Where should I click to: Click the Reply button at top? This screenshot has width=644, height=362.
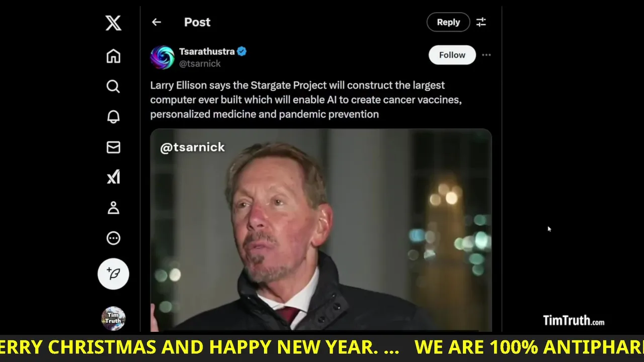coord(448,22)
